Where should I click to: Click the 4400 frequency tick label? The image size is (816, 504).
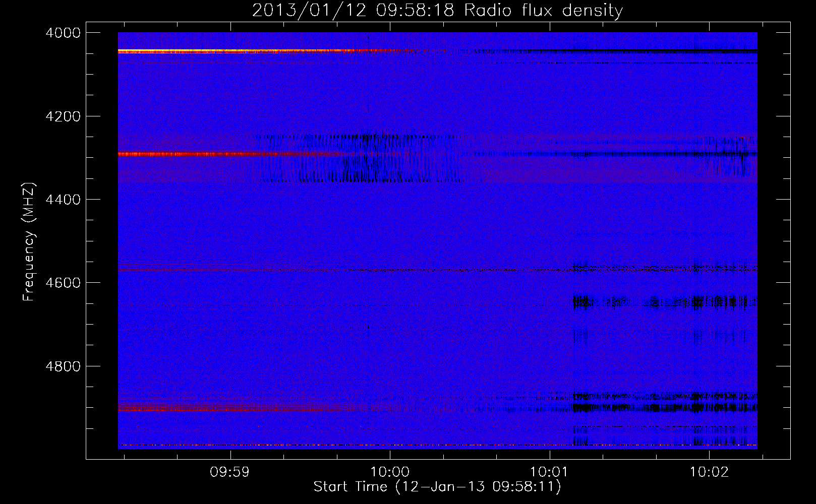[x=63, y=200]
